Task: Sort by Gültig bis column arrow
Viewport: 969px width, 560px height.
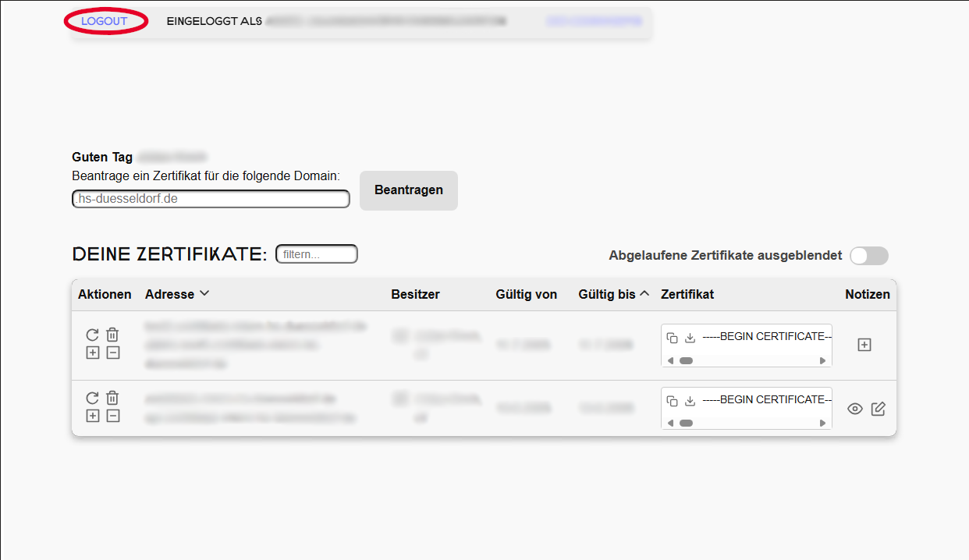Action: pos(644,294)
